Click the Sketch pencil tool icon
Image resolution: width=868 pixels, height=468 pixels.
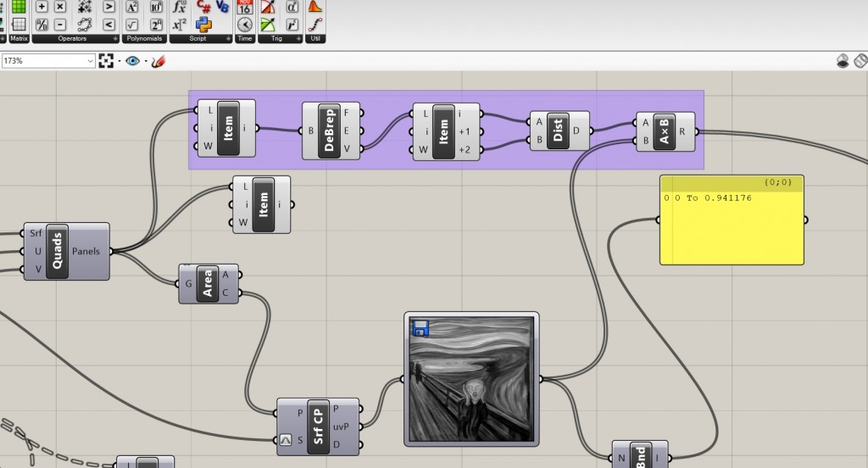(159, 61)
